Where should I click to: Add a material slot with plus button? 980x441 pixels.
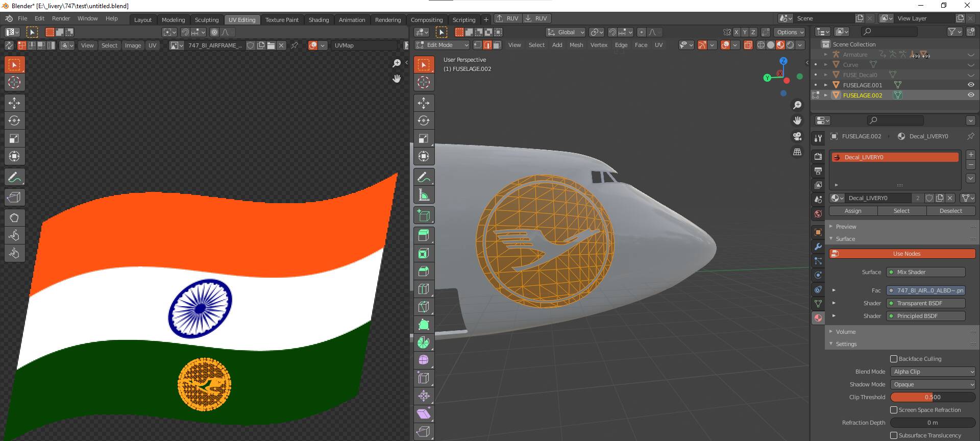971,155
